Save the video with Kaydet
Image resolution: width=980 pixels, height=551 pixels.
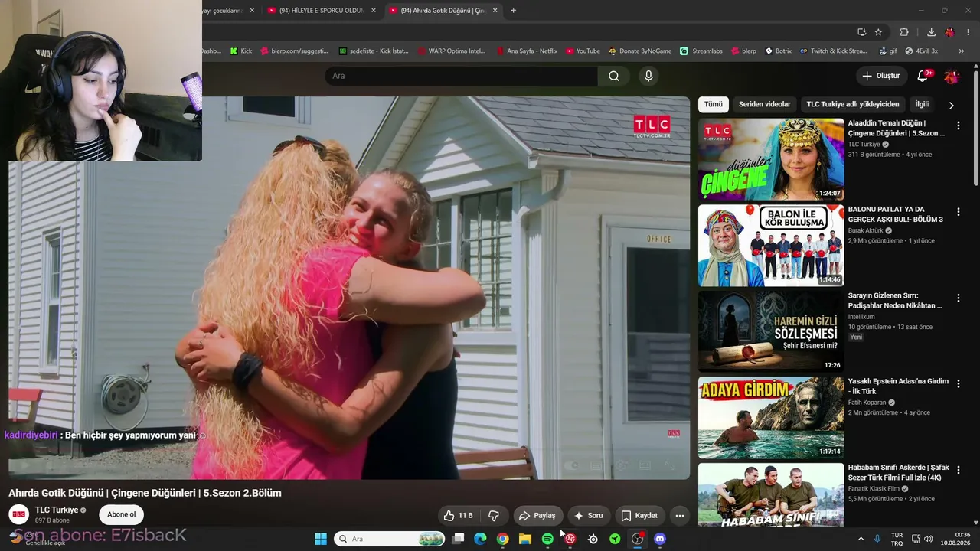[x=639, y=516]
